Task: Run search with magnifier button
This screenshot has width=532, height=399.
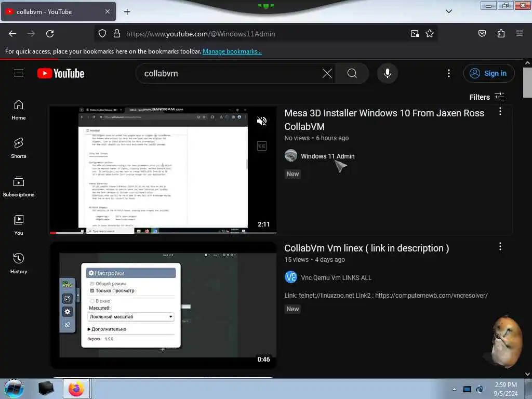Action: (x=352, y=73)
